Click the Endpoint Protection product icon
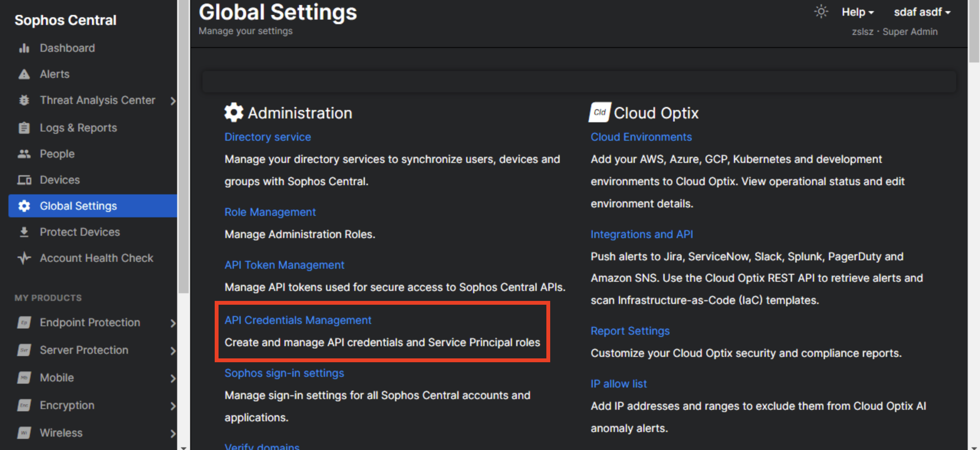Viewport: 980px width, 450px height. [x=24, y=323]
